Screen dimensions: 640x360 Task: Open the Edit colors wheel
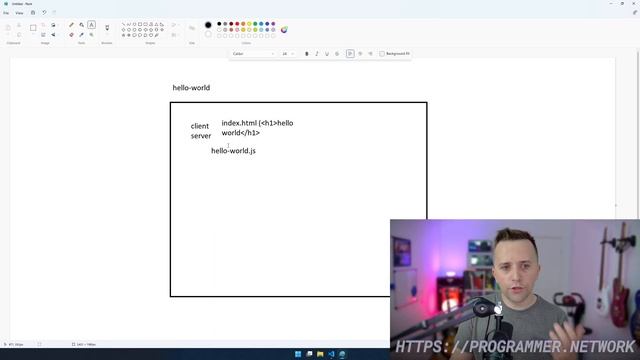[x=284, y=29]
